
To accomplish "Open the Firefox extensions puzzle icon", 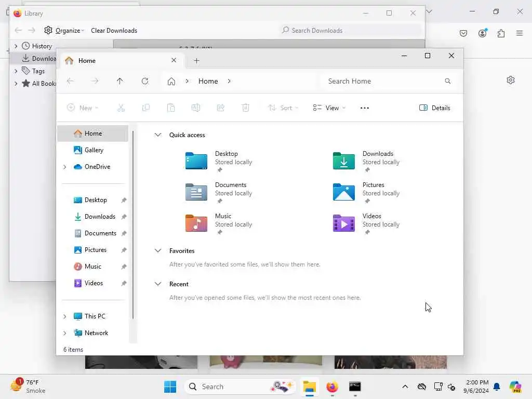I will 501,33.
